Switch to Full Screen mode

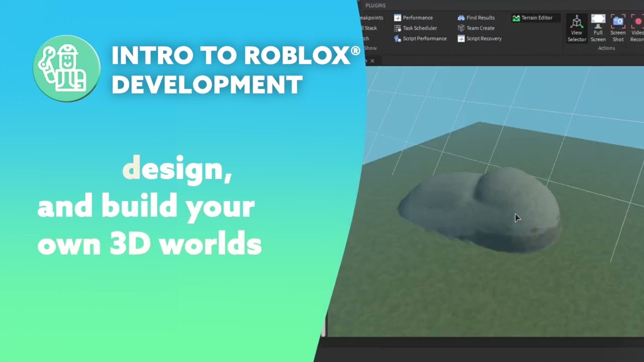tap(598, 28)
